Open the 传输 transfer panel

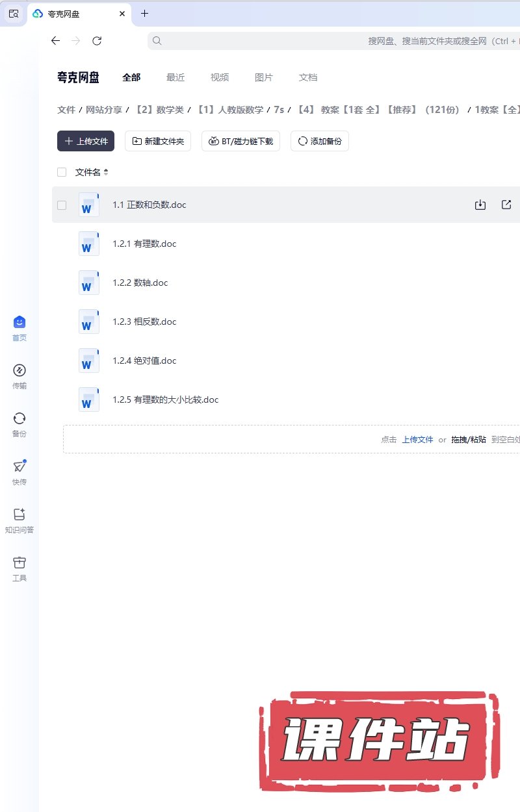19,376
